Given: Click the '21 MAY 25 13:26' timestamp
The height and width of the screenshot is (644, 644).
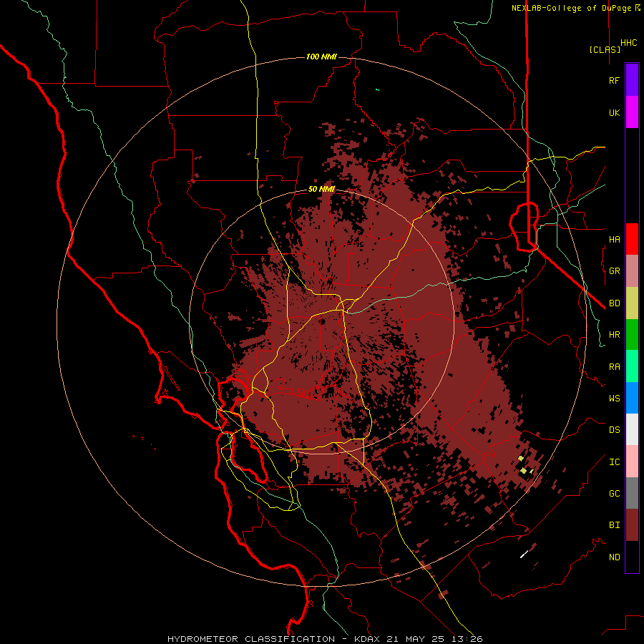Looking at the screenshot, I should point(434,639).
